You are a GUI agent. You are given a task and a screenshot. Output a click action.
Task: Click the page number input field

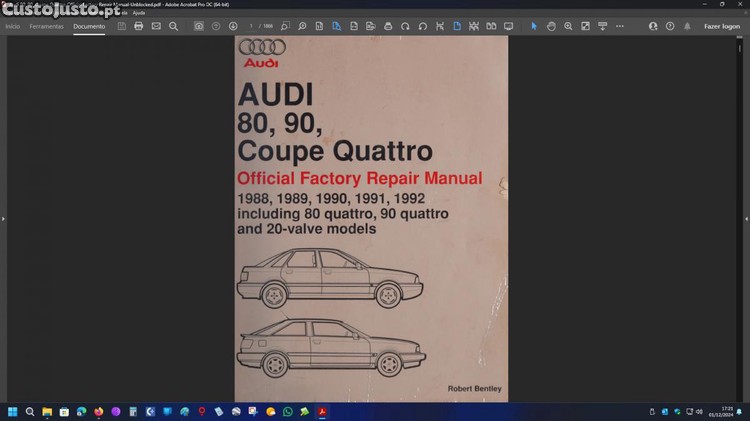pyautogui.click(x=252, y=26)
